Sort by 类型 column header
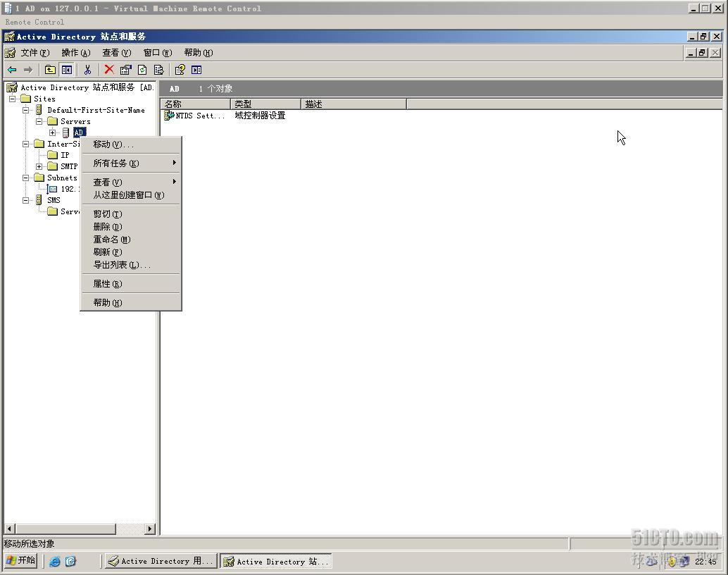This screenshot has width=728, height=575. [x=265, y=104]
